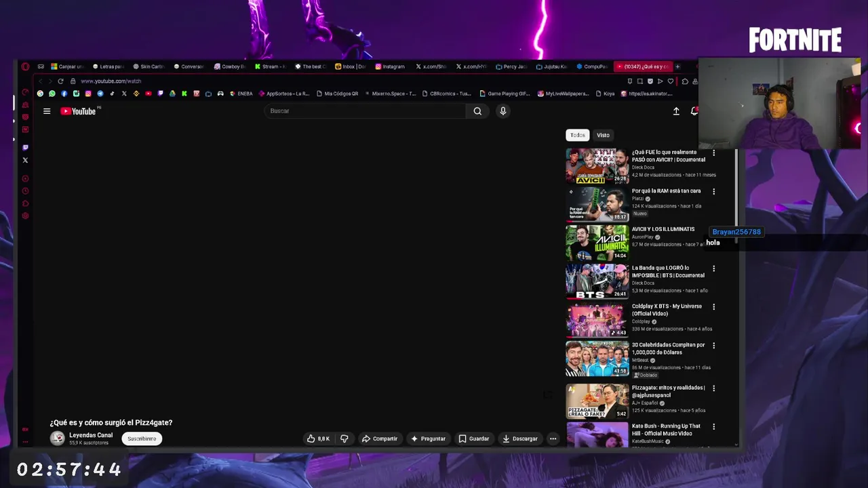Click the Suscribirme button
Screen dimensions: 868x488
tap(142, 439)
